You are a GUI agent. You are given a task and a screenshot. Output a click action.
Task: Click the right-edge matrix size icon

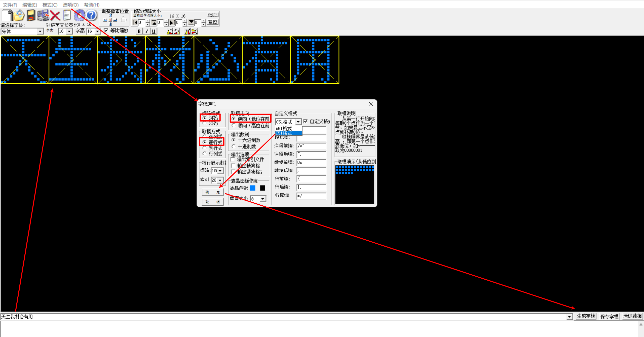(x=172, y=23)
